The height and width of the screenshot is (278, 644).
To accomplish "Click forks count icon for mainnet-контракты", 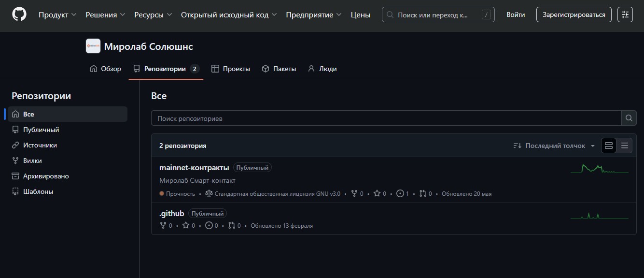I will pos(354,193).
